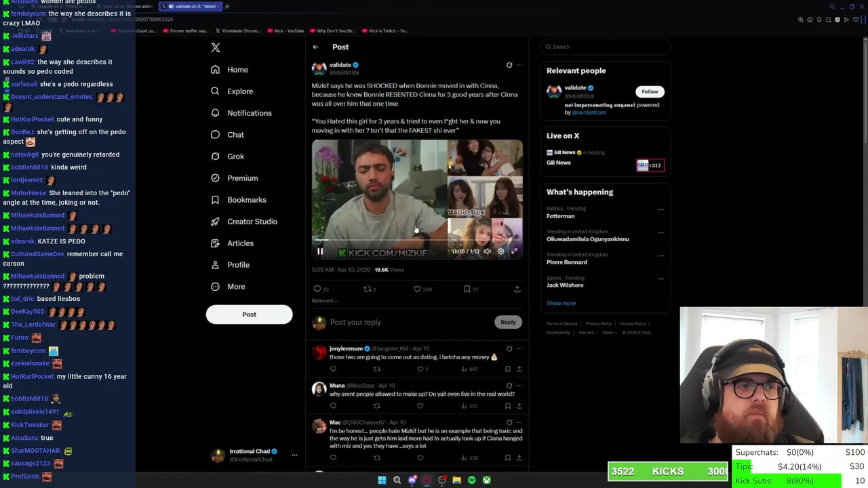Mute the video with speaker icon
868x488 pixels.
click(x=487, y=251)
